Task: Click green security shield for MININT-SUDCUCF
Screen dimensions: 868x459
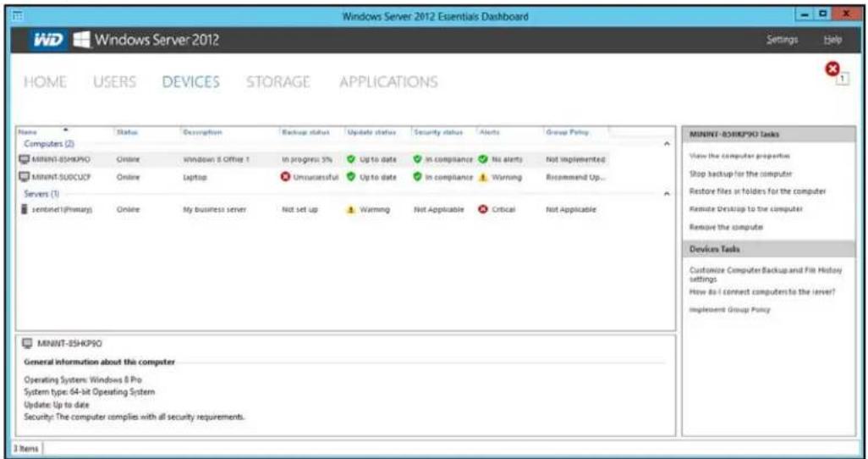Action: 417,177
